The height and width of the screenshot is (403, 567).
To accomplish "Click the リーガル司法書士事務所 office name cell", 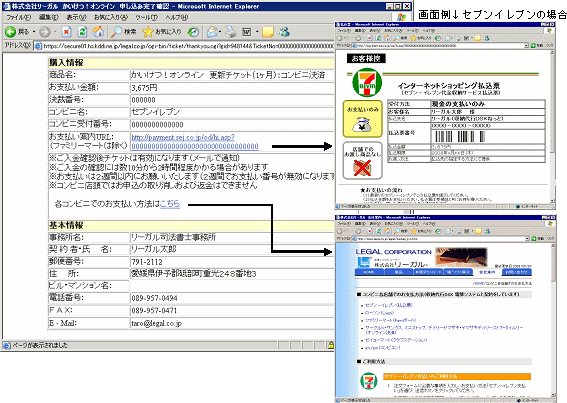I will (232, 237).
